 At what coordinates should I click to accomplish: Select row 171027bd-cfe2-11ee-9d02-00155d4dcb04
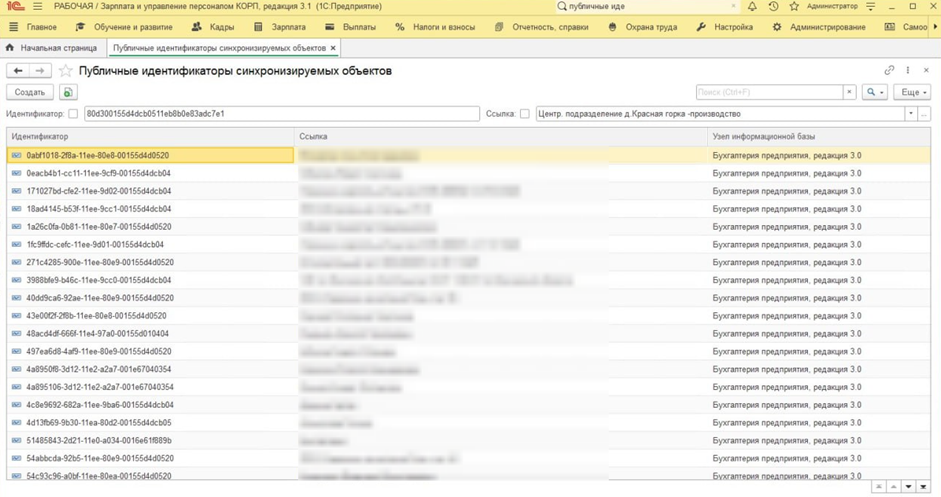[468, 191]
